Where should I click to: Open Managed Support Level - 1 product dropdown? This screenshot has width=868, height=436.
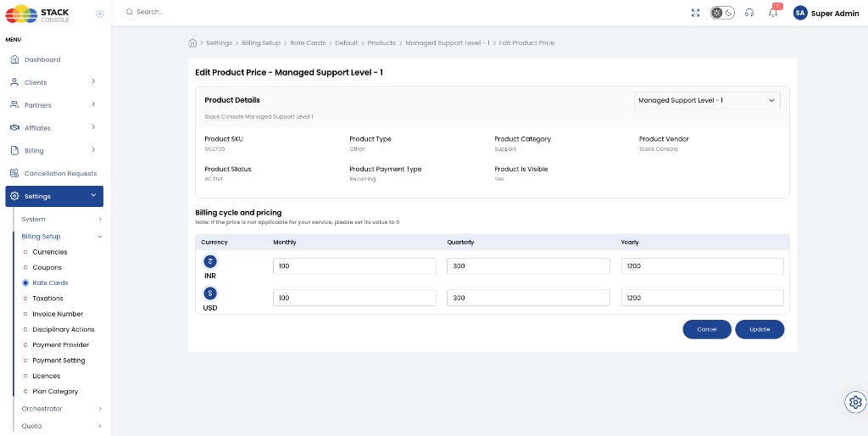[707, 100]
